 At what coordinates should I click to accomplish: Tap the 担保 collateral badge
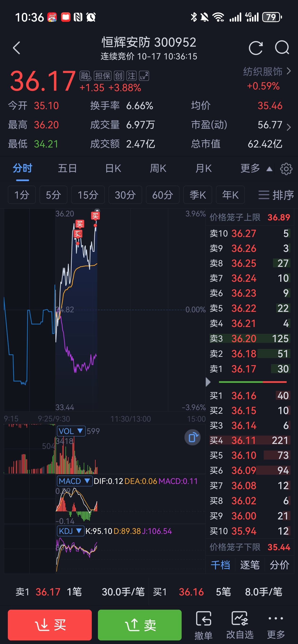tap(103, 76)
